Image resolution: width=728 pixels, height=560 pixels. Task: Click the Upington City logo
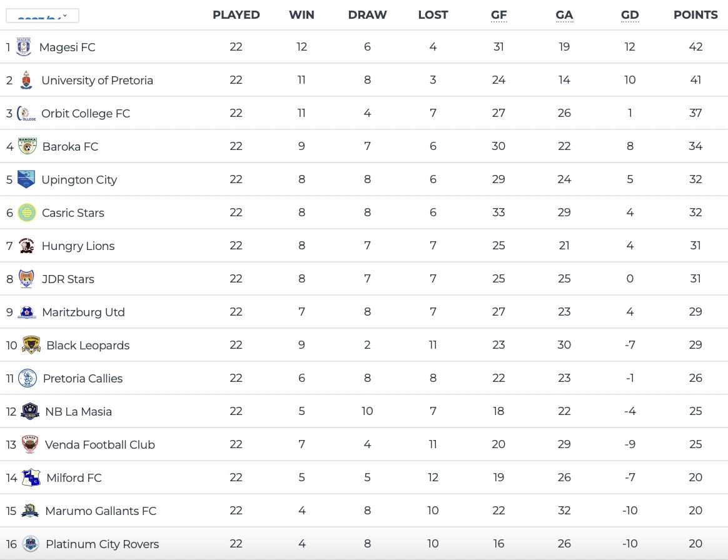(x=26, y=179)
